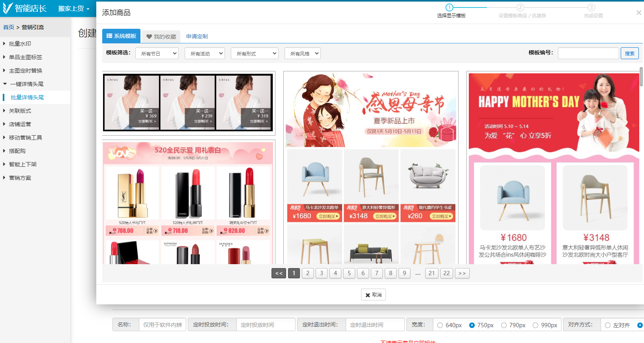Expand 单品主图标签 sidebar item

click(25, 57)
